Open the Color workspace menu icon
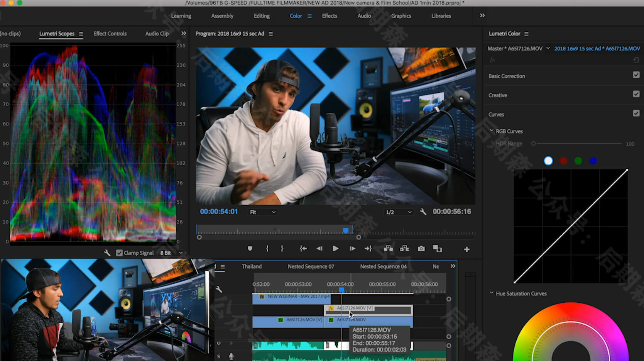 (x=309, y=16)
